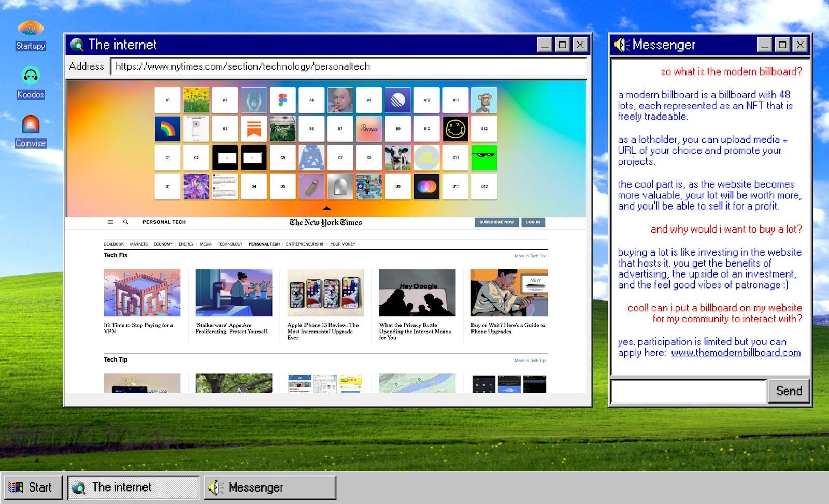Click the Windows Start button
This screenshot has width=829, height=504.
33,487
